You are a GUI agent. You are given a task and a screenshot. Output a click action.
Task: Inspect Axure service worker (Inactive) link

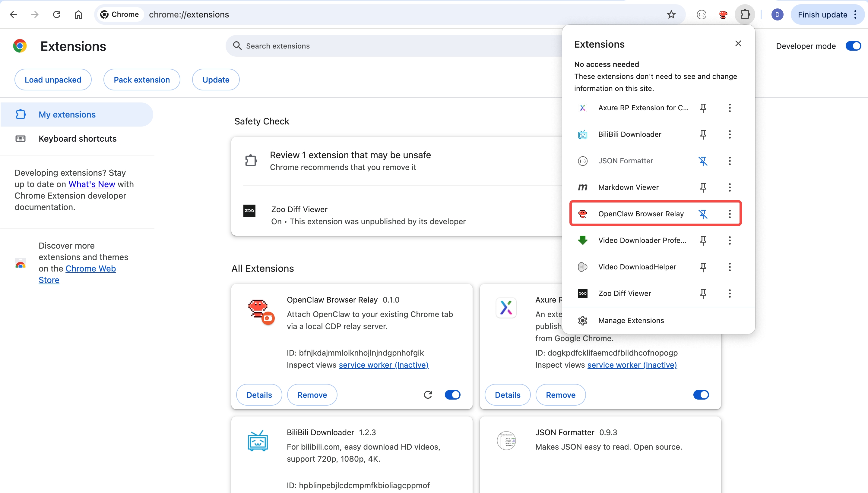[x=632, y=365]
